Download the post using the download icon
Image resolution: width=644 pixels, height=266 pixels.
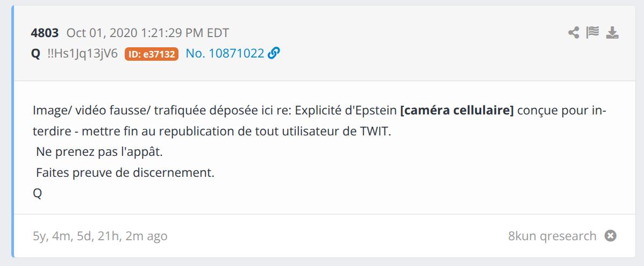tap(612, 33)
